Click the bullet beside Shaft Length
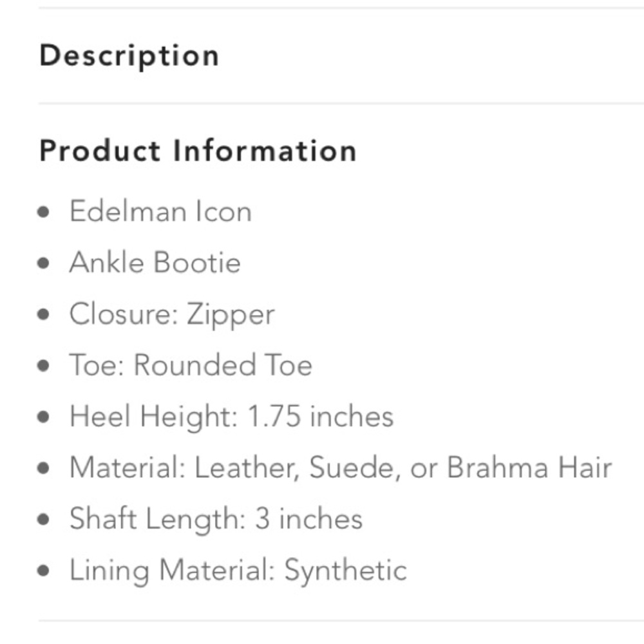Viewport: 644px width, 644px height. 43,520
